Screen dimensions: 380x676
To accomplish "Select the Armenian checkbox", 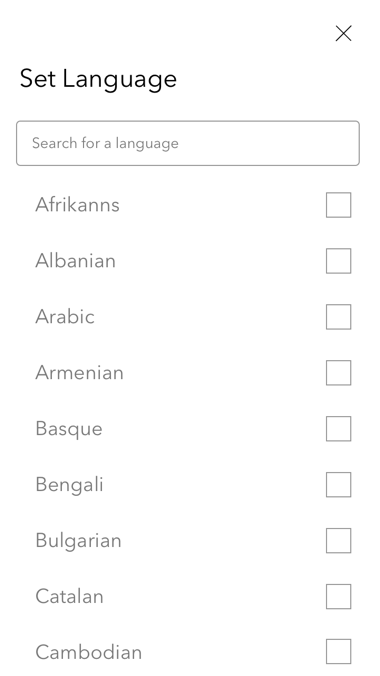I will click(339, 373).
